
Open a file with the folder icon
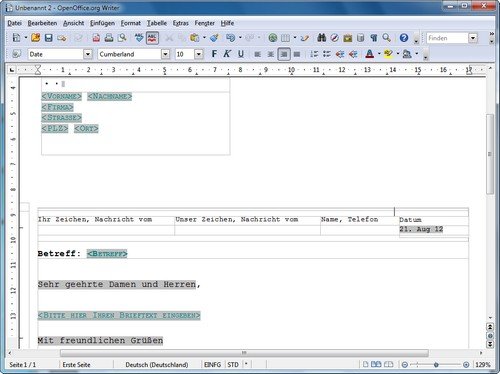(x=35, y=38)
